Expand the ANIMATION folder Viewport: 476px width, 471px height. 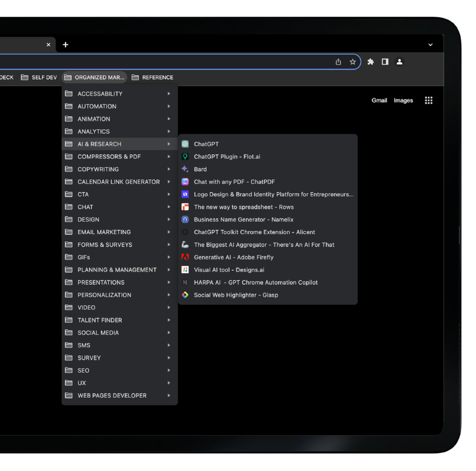click(119, 119)
